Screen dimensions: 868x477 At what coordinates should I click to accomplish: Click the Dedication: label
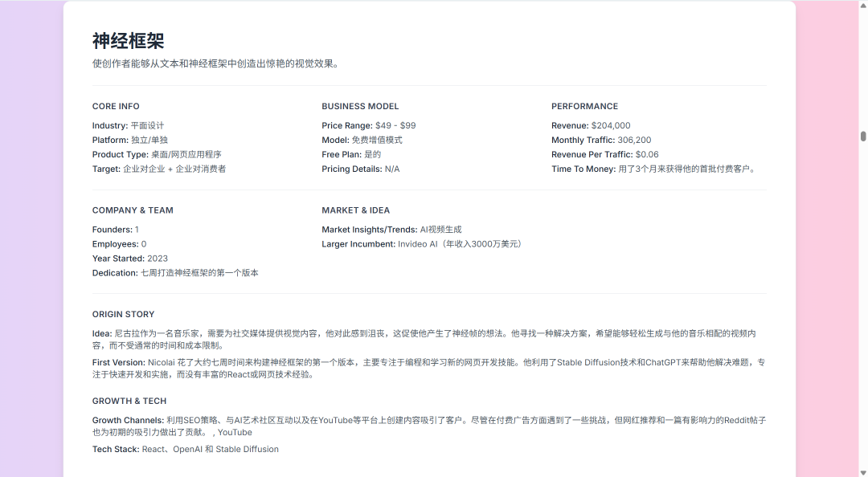(115, 273)
